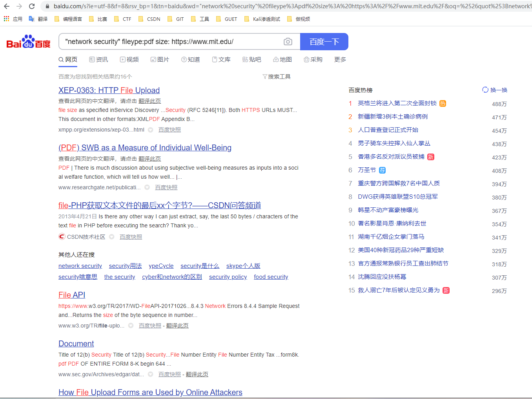Open the GIT bookmarks folder

(170, 18)
